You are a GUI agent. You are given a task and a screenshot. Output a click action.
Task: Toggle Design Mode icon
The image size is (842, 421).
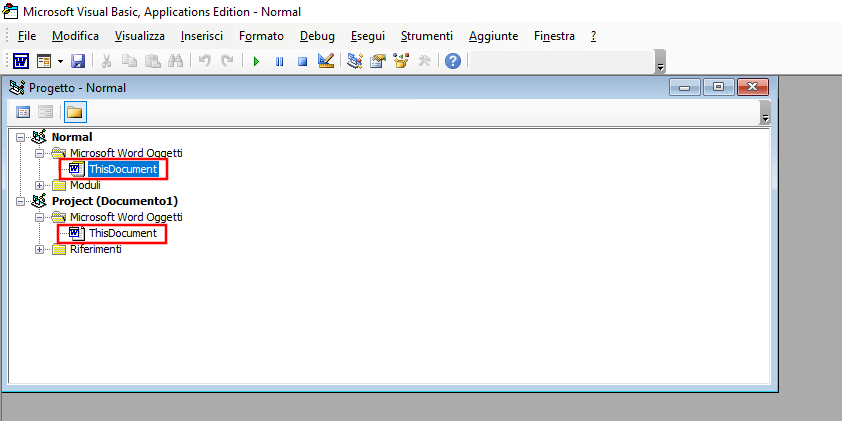pos(326,61)
